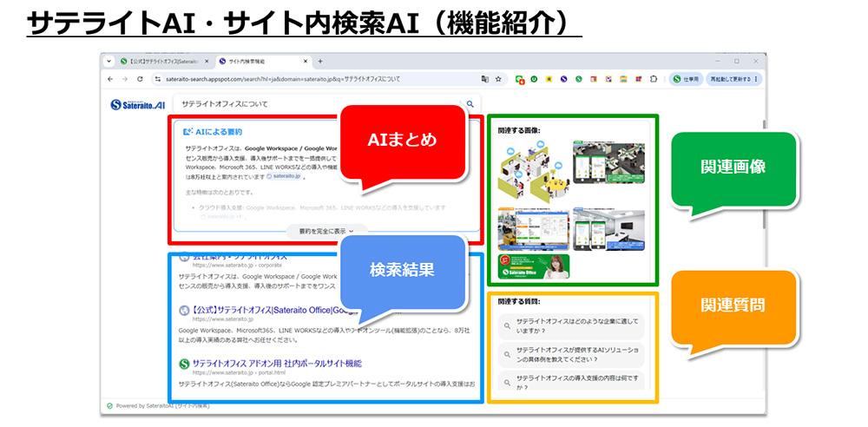Open a new tab with the plus button
The width and height of the screenshot is (868, 427).
click(x=320, y=61)
